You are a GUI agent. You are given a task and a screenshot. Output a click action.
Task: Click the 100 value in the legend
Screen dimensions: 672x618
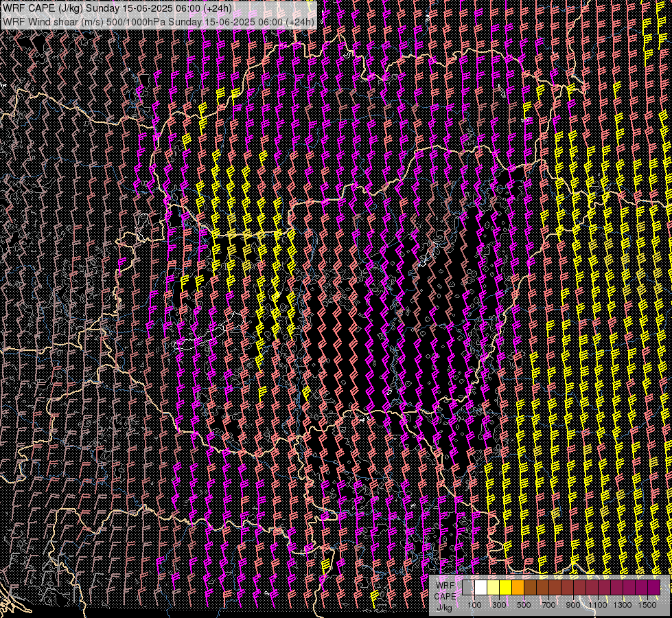474,605
